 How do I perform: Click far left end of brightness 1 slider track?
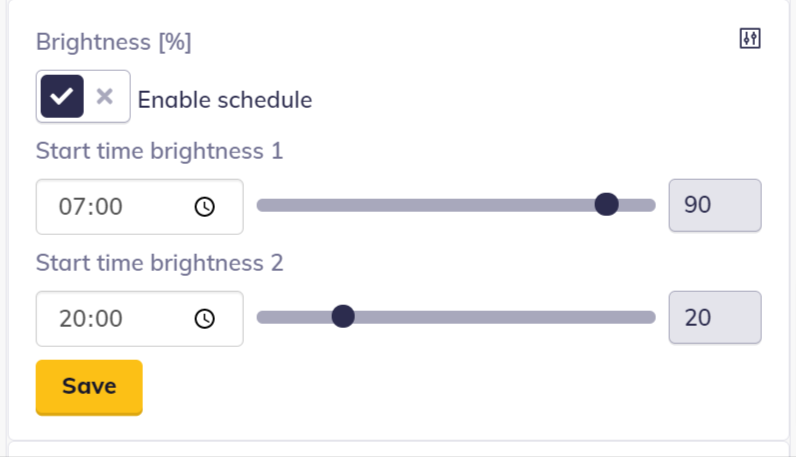(261, 205)
